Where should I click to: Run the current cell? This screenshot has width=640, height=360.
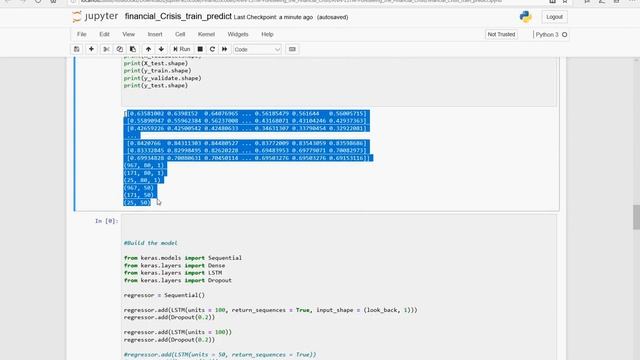point(182,49)
